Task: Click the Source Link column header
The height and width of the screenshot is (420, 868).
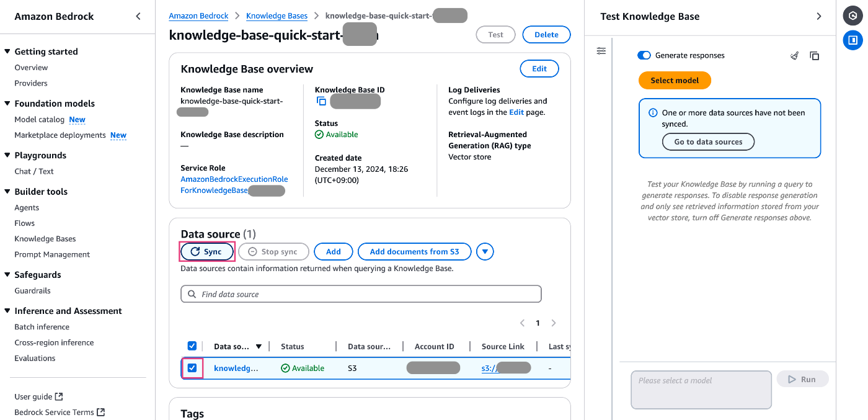Action: pos(503,347)
